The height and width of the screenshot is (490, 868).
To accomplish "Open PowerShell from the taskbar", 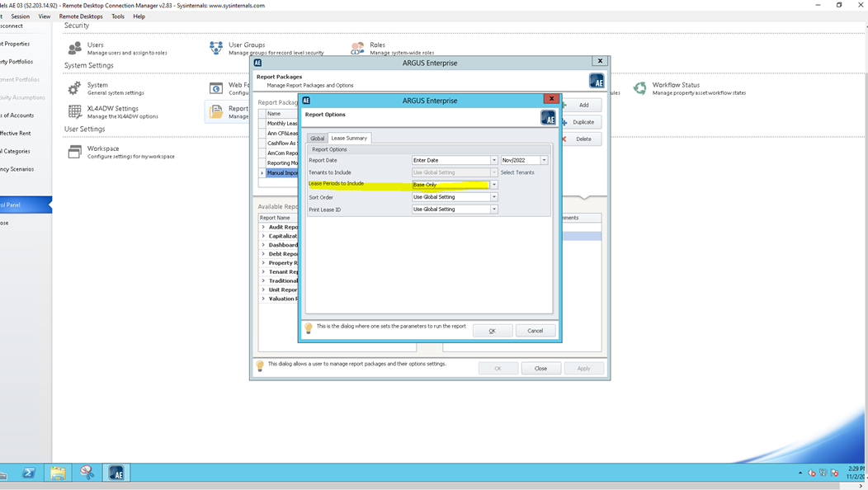I will coord(29,473).
